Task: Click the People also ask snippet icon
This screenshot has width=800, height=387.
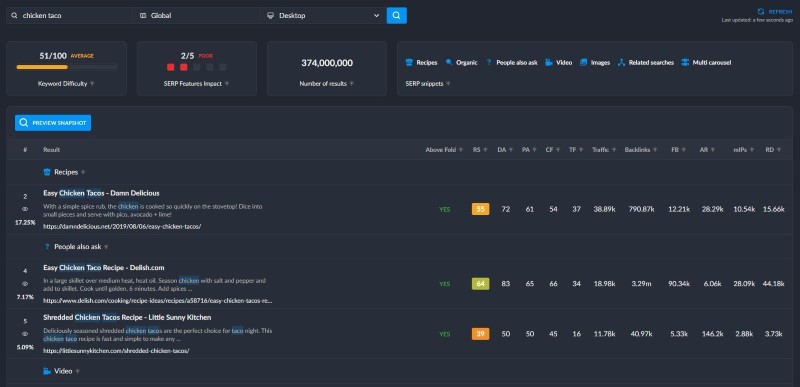Action: tap(489, 63)
